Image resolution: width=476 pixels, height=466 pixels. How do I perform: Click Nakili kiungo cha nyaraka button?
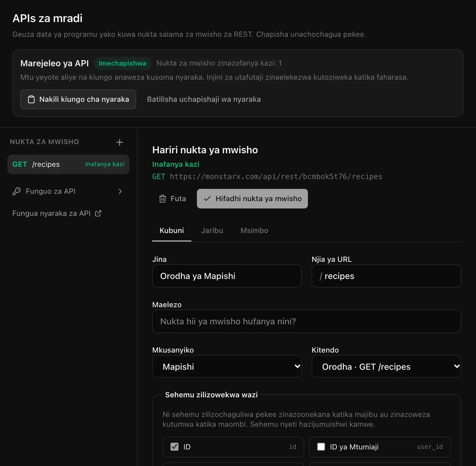78,99
